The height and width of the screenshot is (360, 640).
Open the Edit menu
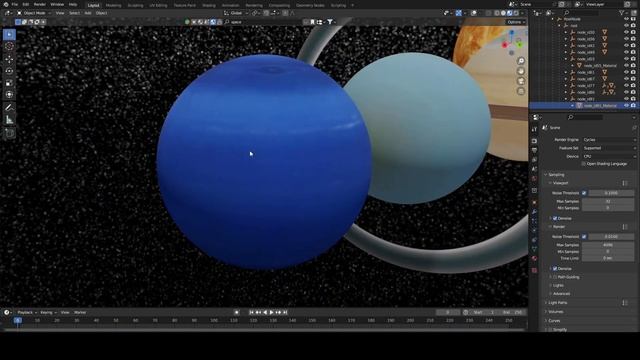coord(26,4)
